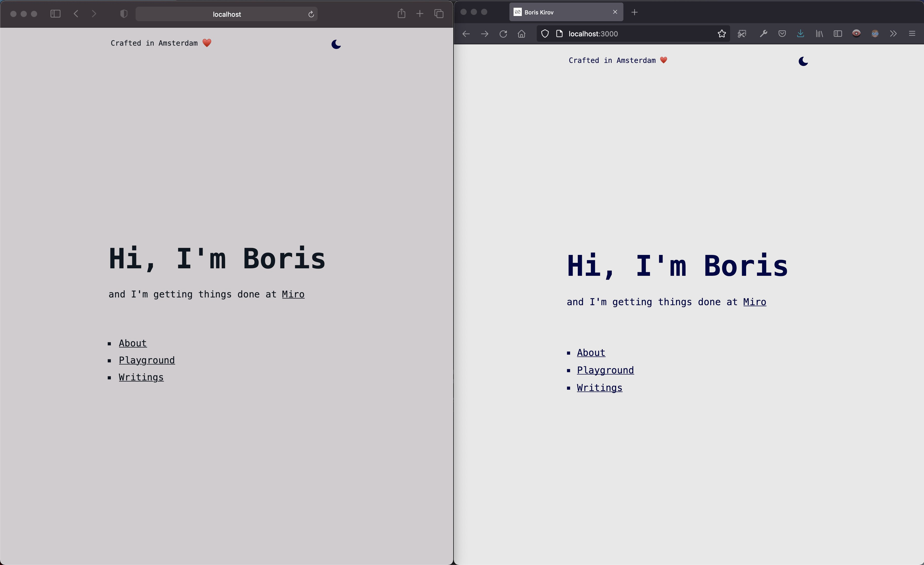Click Firefox screenshot scissors icon
Image resolution: width=924 pixels, height=565 pixels.
[x=742, y=34]
